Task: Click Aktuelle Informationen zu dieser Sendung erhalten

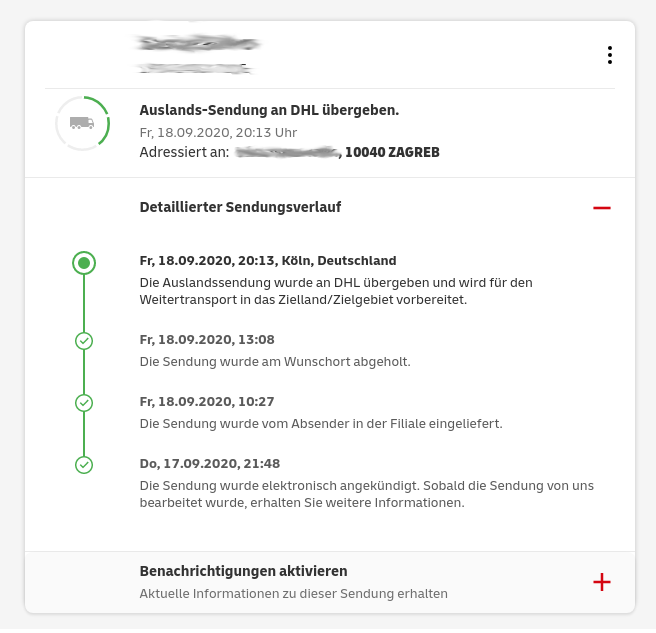Action: click(293, 593)
